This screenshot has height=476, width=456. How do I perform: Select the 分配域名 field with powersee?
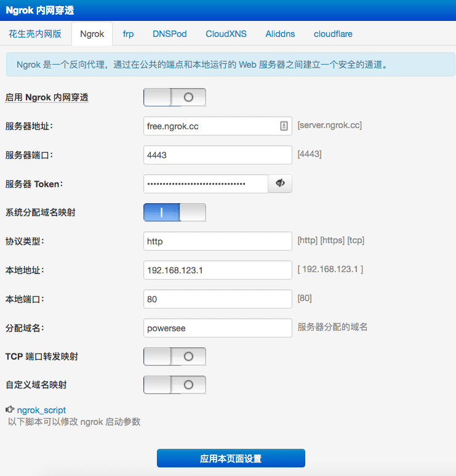217,328
